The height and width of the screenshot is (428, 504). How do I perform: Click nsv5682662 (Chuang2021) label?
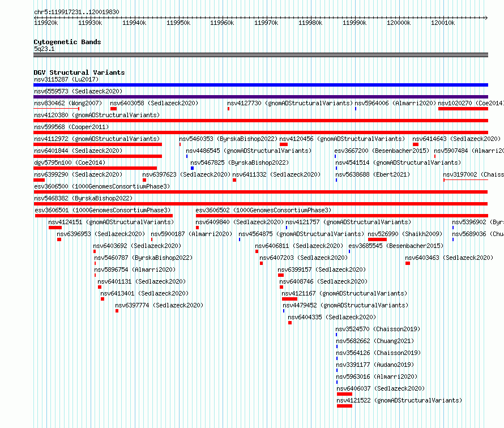coord(375,341)
